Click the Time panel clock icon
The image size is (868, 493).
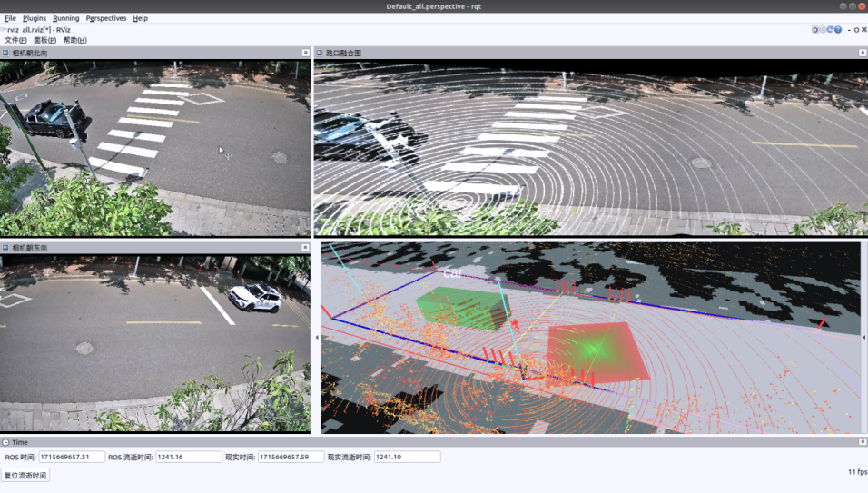5,442
